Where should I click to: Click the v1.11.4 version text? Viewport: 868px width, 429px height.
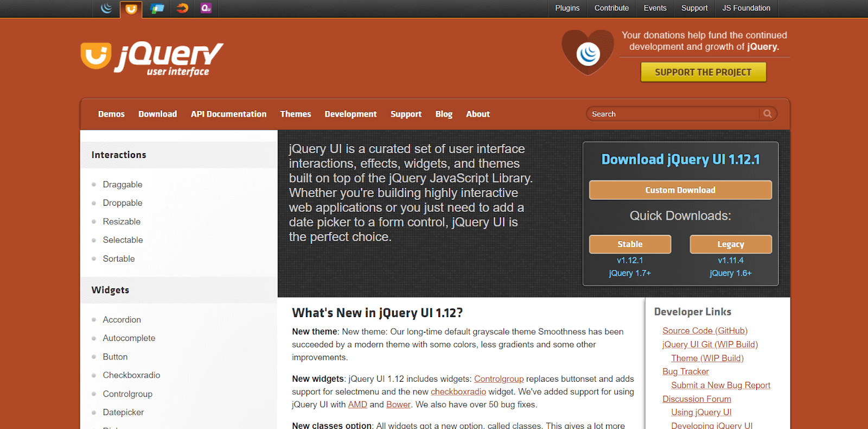pyautogui.click(x=731, y=261)
